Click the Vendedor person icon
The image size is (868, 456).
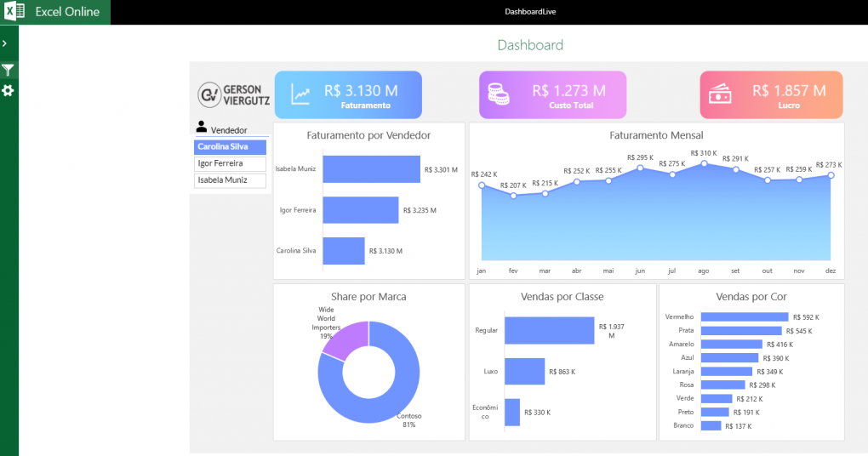[202, 127]
